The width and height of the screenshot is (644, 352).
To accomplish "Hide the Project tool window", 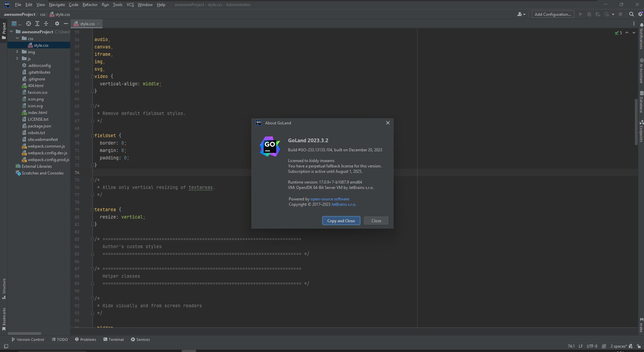I will coord(66,24).
